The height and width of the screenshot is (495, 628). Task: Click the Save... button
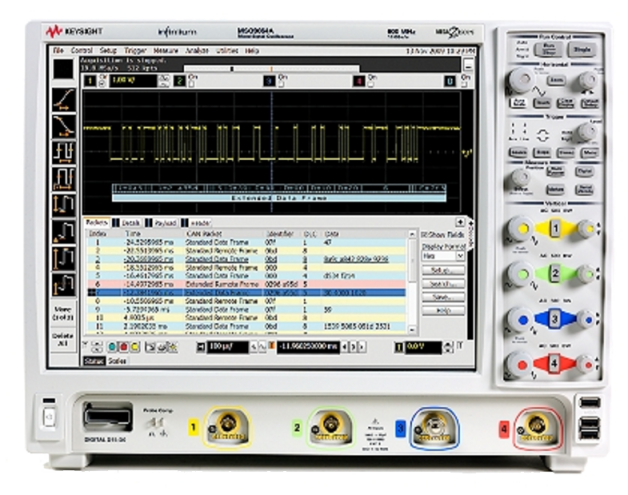click(443, 297)
